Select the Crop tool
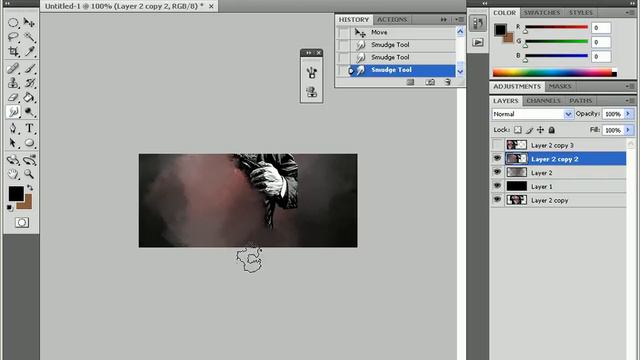 click(x=13, y=51)
